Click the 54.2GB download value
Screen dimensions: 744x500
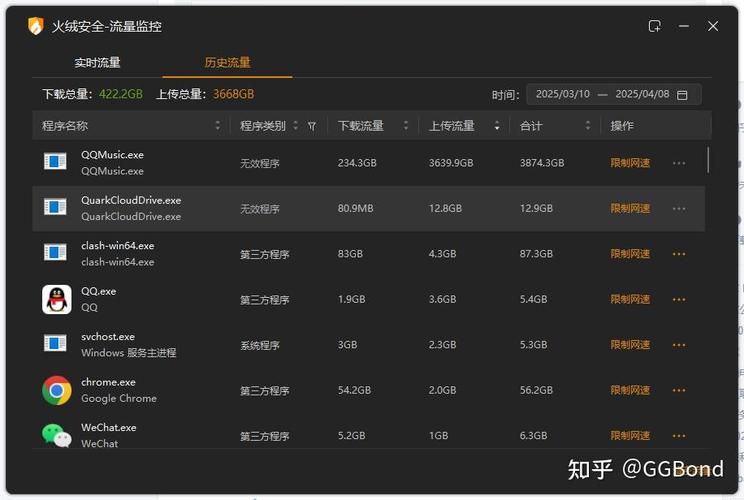click(x=354, y=390)
